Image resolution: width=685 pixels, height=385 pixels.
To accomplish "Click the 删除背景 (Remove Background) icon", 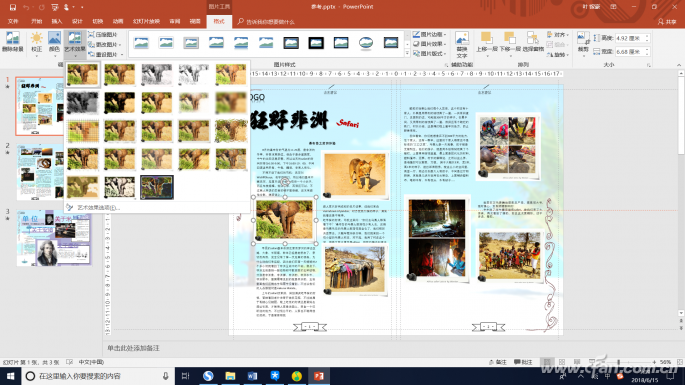I will tap(12, 42).
